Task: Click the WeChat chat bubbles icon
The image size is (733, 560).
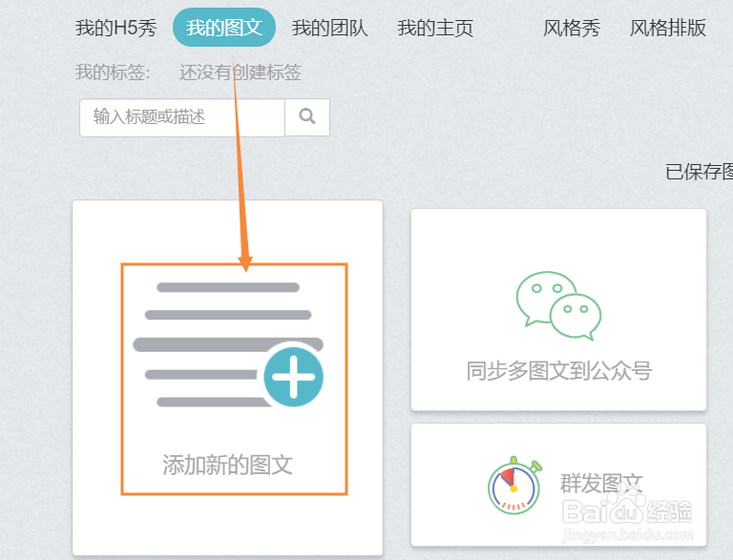Action: coord(558,305)
